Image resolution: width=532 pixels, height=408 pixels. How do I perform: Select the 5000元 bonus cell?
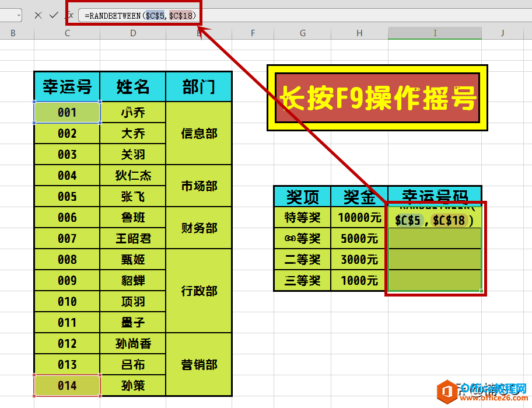(x=359, y=239)
